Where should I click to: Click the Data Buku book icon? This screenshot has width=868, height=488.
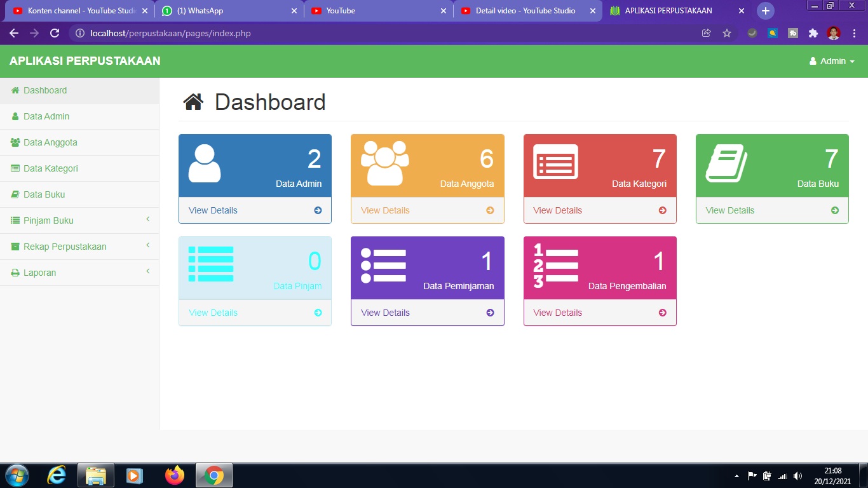point(726,163)
